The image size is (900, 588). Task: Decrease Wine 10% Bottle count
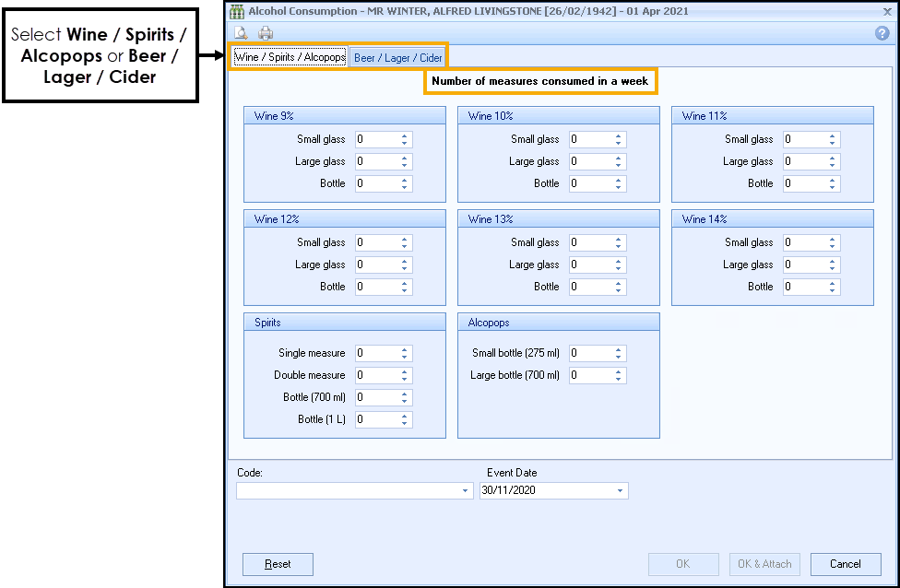point(619,187)
